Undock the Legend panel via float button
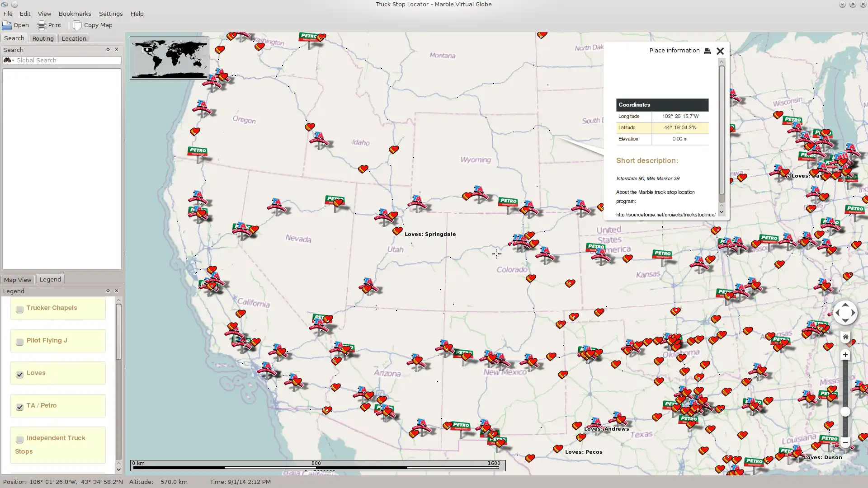The width and height of the screenshot is (868, 488). [108, 291]
